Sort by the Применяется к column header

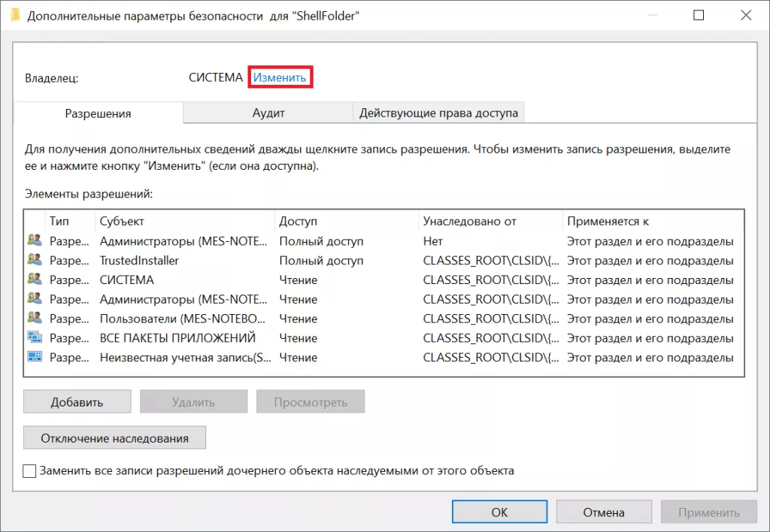(x=653, y=222)
